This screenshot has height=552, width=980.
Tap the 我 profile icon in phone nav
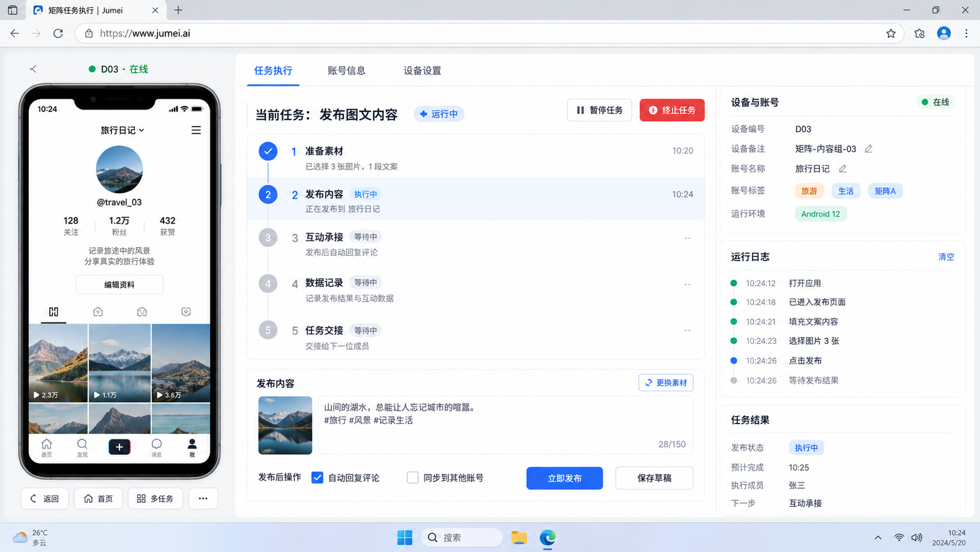click(x=192, y=448)
